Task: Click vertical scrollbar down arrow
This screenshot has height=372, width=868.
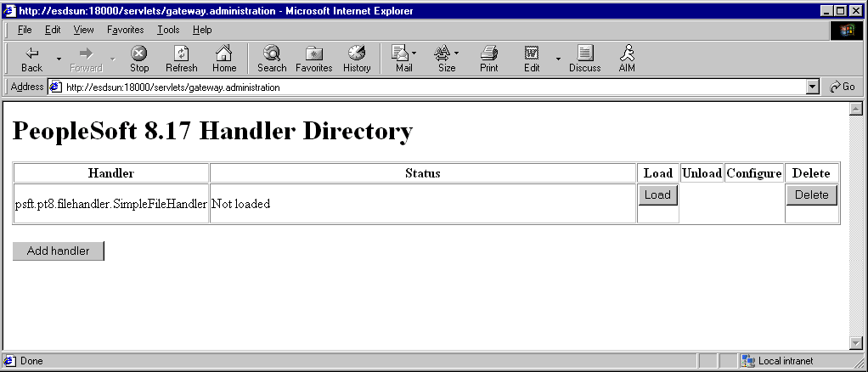Action: pyautogui.click(x=856, y=343)
